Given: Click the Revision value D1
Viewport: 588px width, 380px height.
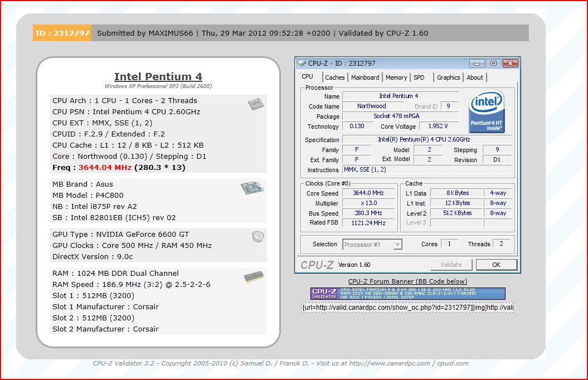Looking at the screenshot, I should point(497,160).
